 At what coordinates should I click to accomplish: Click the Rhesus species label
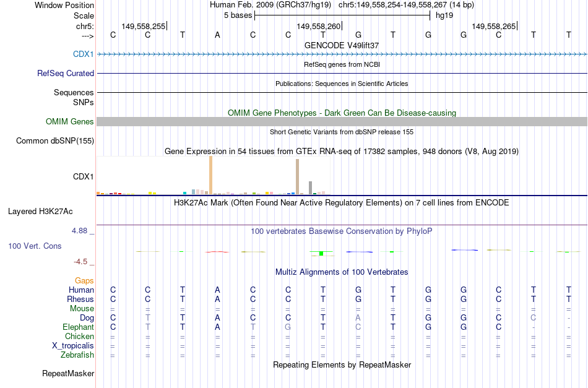pos(80,299)
